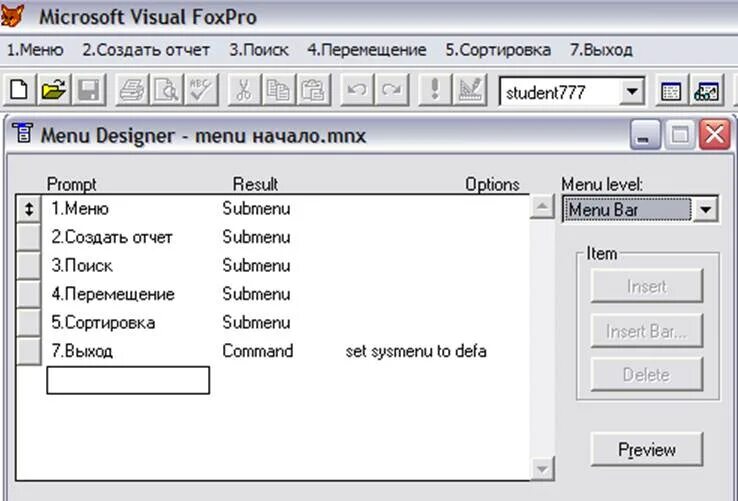
Task: Click the Submenu result of 3.Поиск
Action: pyautogui.click(x=256, y=266)
